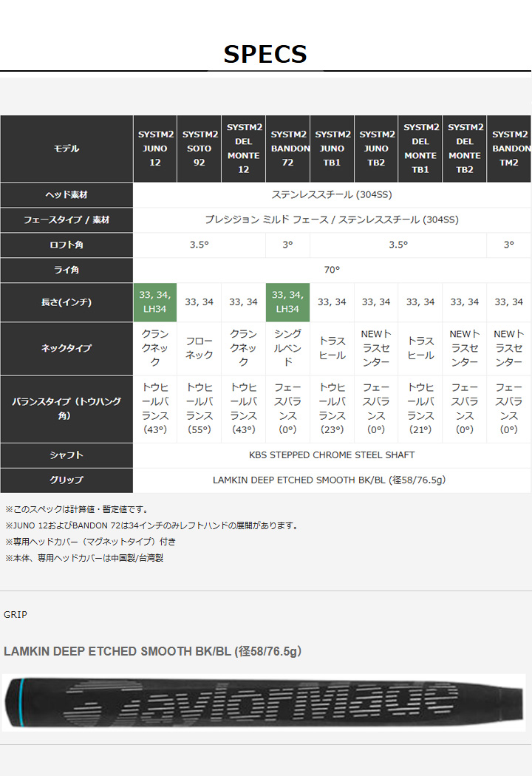The height and width of the screenshot is (776, 532).
Task: Click the クランクネック neck cell for DEL MONTE 12
Action: click(x=244, y=348)
